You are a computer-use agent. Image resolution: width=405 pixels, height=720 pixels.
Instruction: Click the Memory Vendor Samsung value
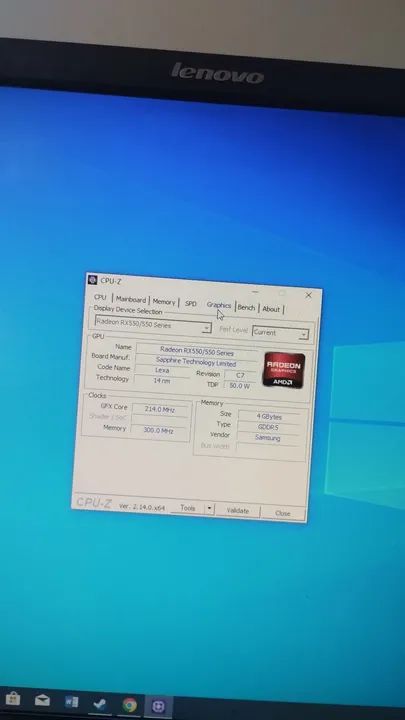coord(267,438)
